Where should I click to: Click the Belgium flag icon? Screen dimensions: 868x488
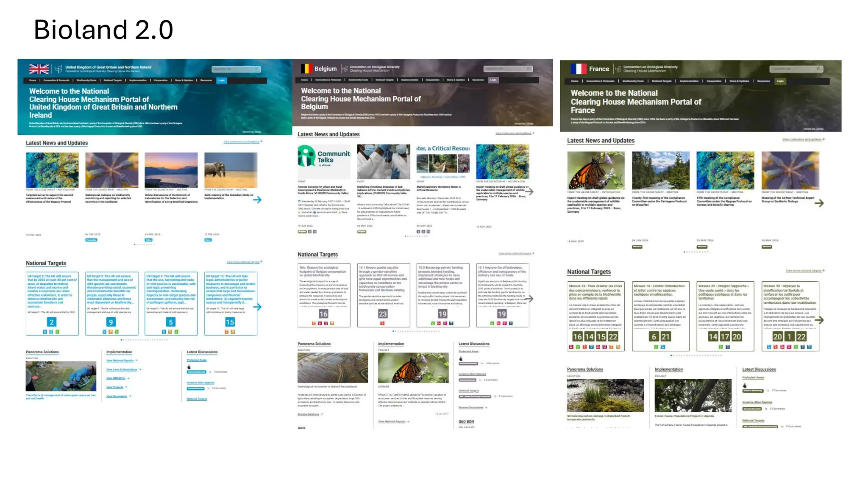click(306, 69)
